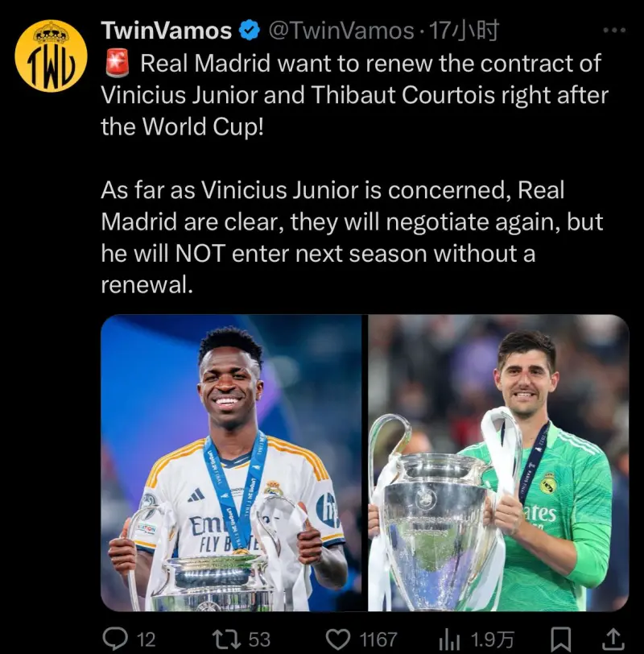Click the 17小时 timestamp

click(464, 31)
